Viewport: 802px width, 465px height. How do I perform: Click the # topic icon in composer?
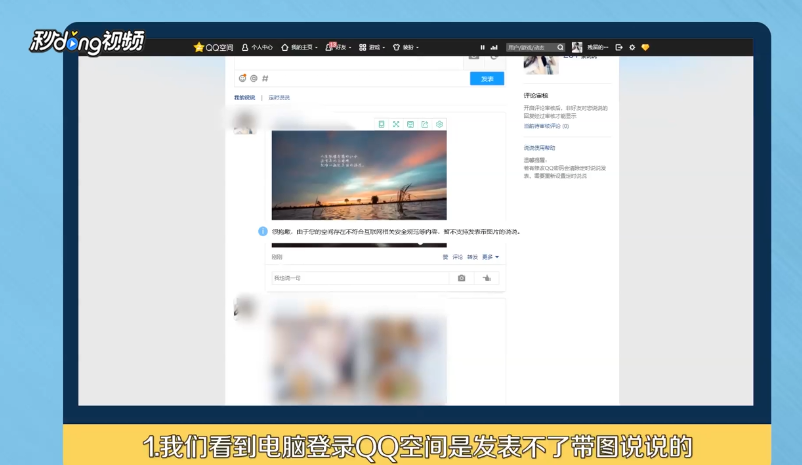[265, 78]
